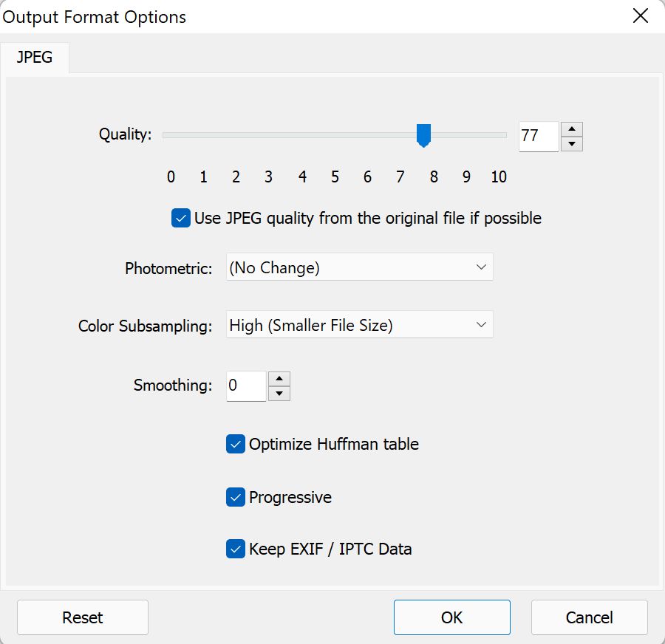
Task: Decrease Quality value with down arrow
Action: [x=571, y=144]
